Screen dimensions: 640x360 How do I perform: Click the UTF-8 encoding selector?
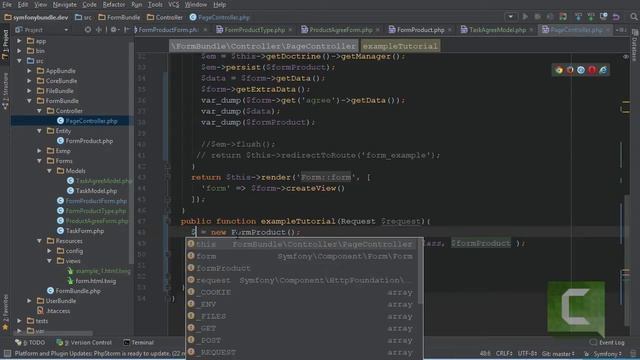(x=527, y=353)
